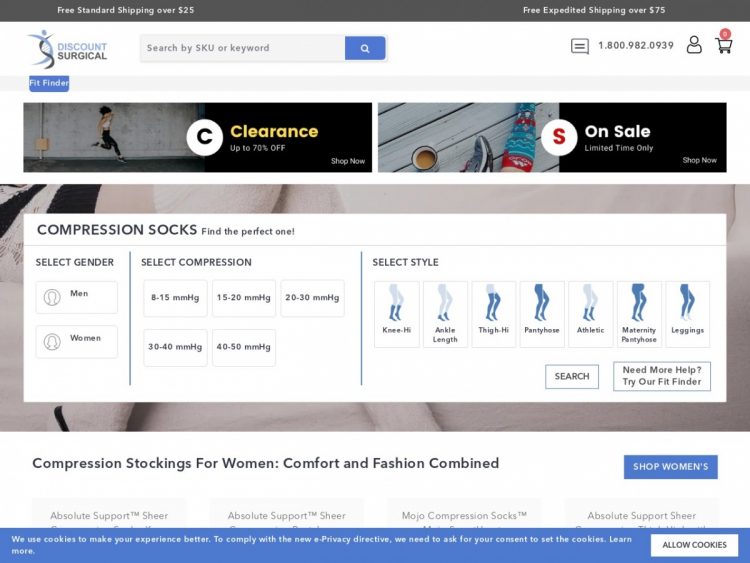Choose 20-30 mmHg compression level

(312, 298)
